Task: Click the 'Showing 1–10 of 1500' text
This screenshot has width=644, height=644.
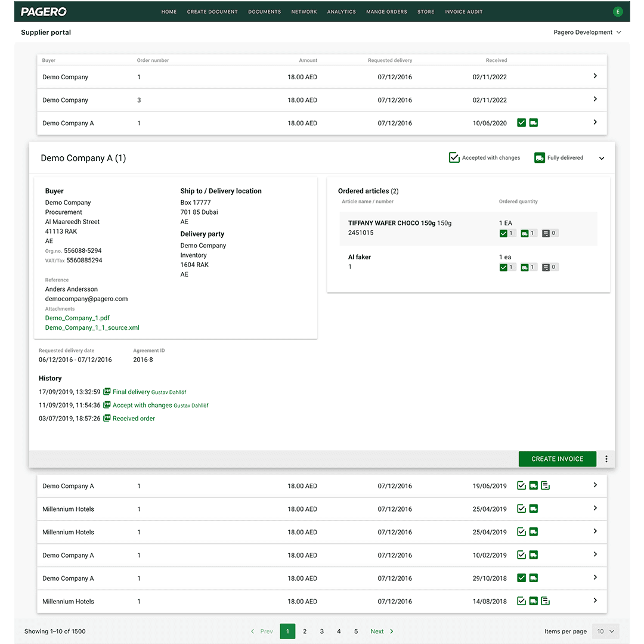Action: coord(55,631)
